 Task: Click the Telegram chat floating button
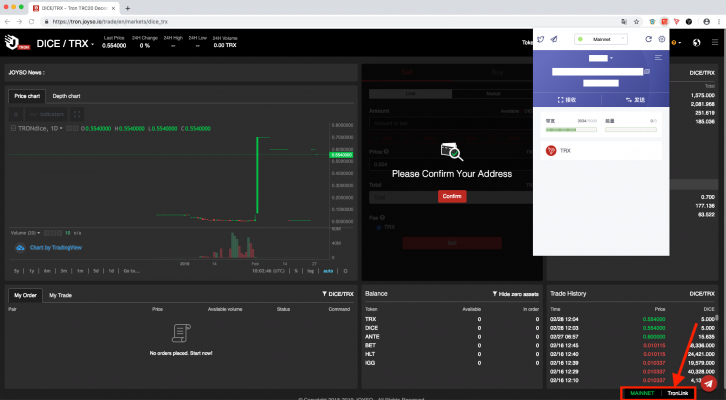pos(708,383)
